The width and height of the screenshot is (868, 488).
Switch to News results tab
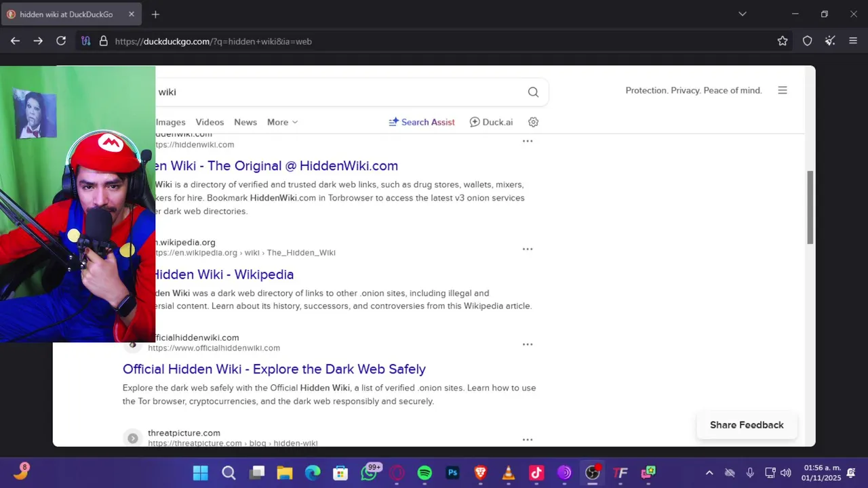pos(245,122)
